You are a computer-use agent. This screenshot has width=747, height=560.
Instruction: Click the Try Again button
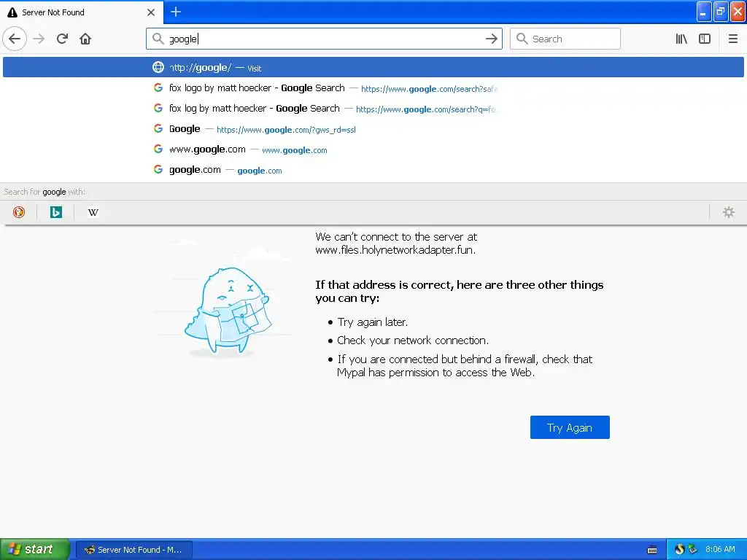[x=570, y=427]
